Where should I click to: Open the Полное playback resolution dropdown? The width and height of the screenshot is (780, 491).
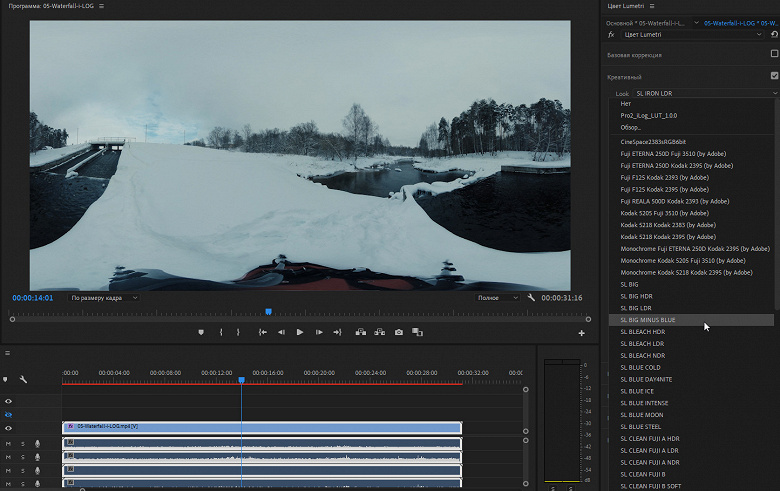[x=497, y=298]
